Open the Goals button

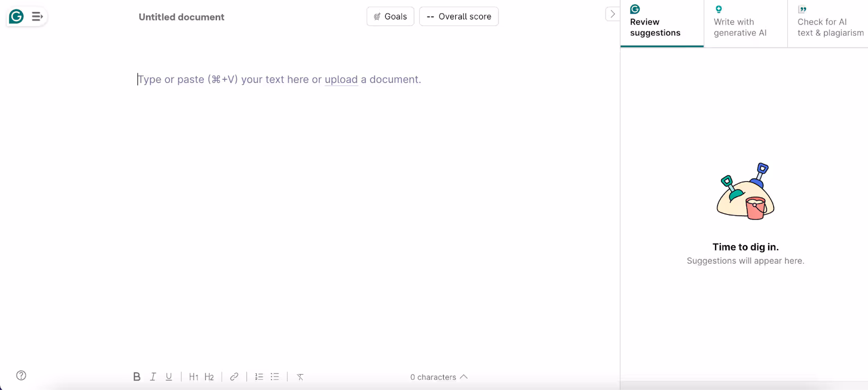point(391,16)
